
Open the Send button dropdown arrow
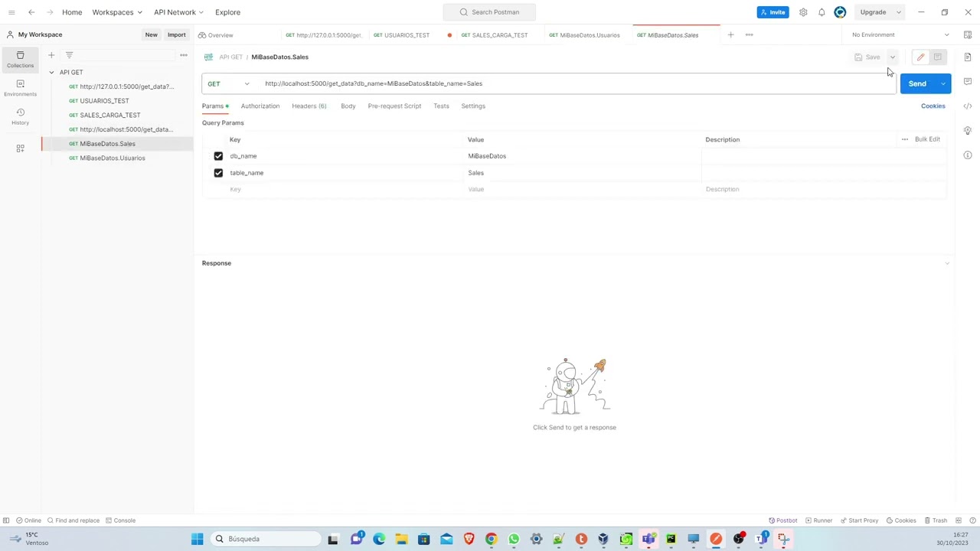click(943, 83)
